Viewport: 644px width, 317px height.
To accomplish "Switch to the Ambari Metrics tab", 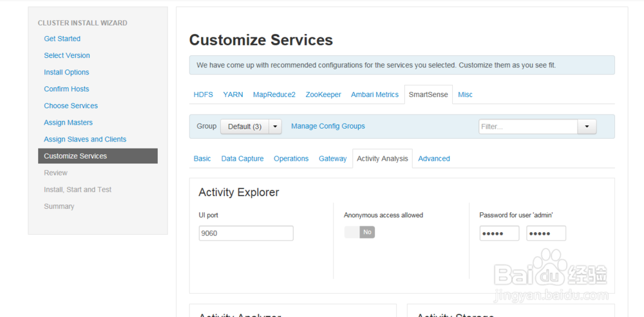I will [x=375, y=95].
